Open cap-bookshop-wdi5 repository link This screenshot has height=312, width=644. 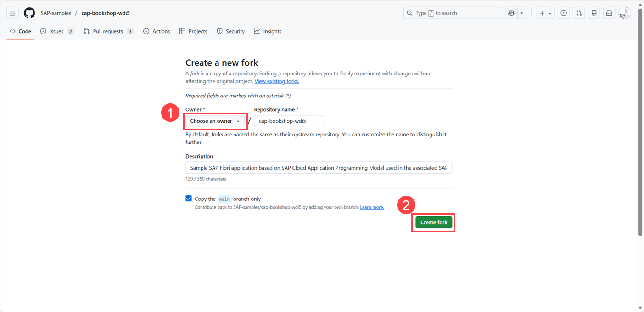click(x=106, y=13)
